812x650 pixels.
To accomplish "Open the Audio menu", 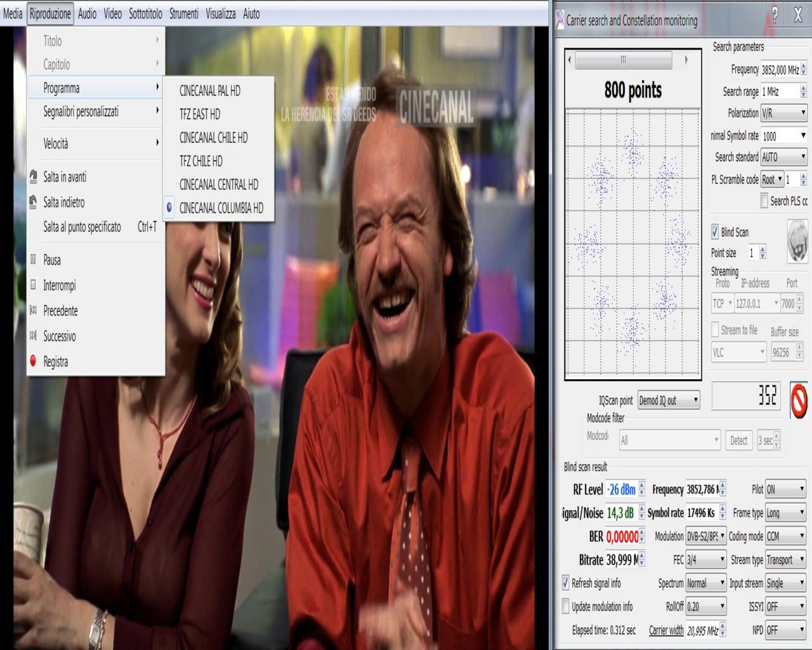I will pyautogui.click(x=87, y=13).
